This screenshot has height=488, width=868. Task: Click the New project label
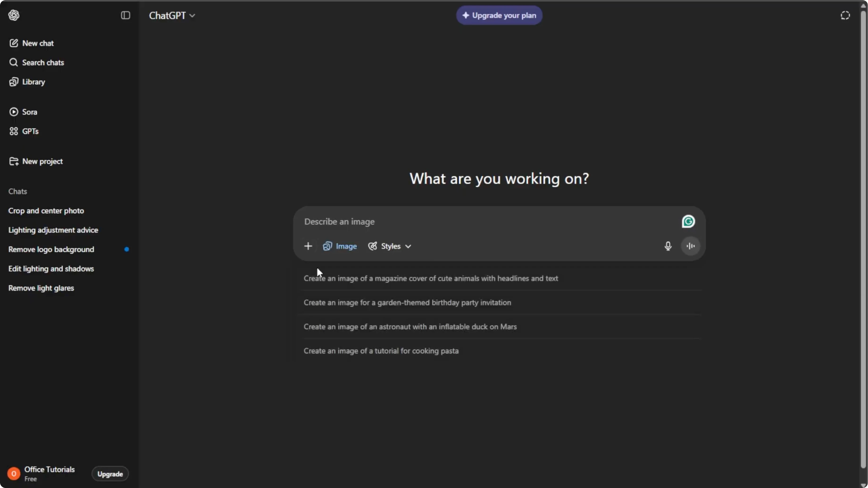tap(42, 161)
